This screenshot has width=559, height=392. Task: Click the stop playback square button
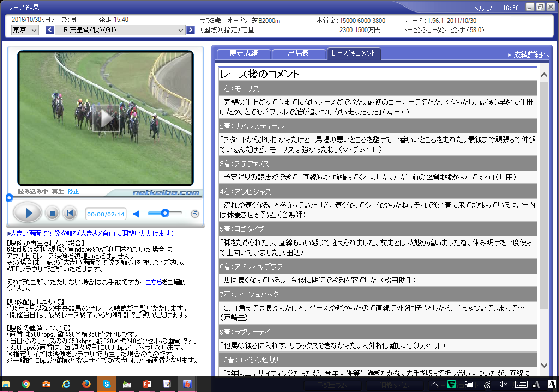(x=52, y=213)
